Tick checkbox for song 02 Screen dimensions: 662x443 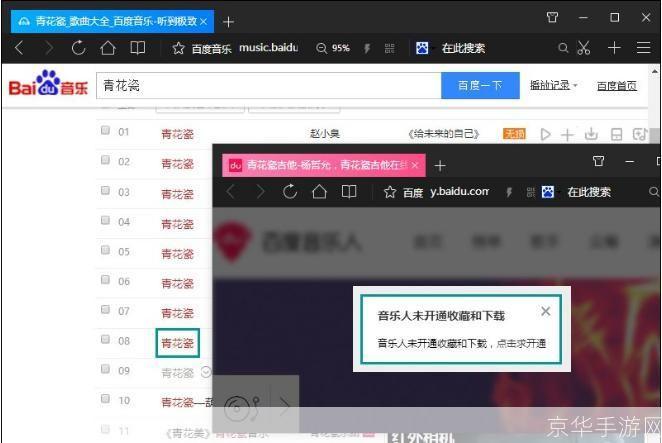(105, 160)
